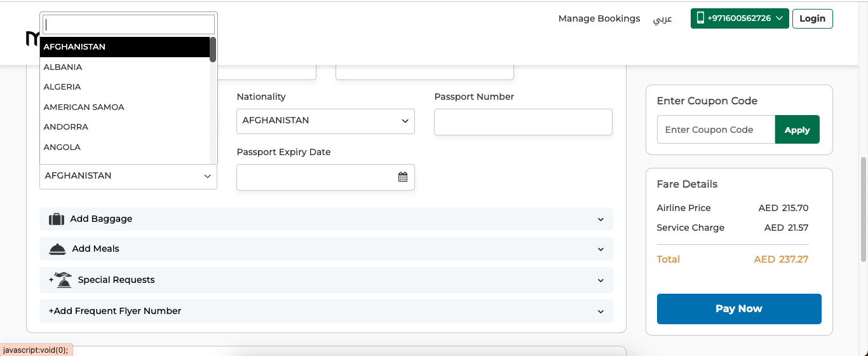Click the country list scrollbar thumb
Viewport: 868px width, 356px height.
pyautogui.click(x=213, y=50)
